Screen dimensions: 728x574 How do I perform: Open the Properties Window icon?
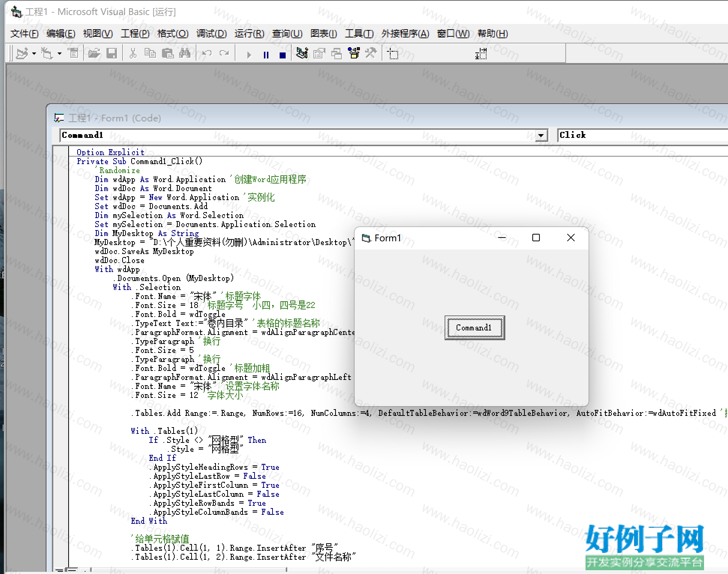pos(319,54)
